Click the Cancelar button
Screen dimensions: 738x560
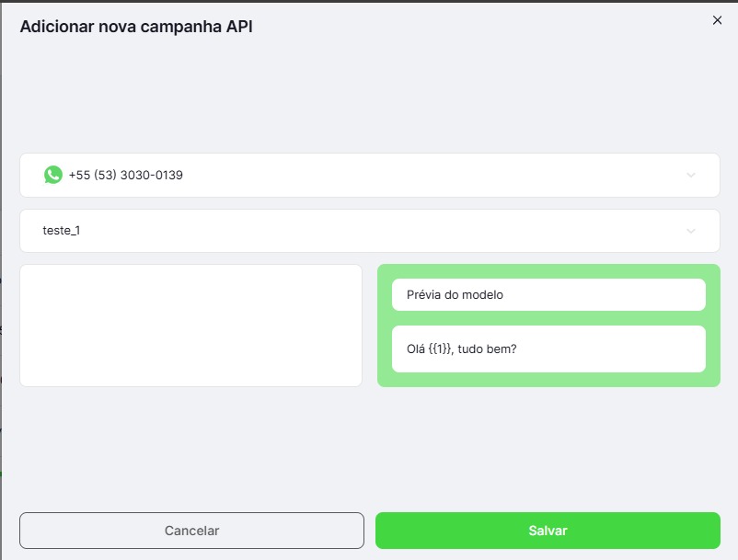click(191, 531)
